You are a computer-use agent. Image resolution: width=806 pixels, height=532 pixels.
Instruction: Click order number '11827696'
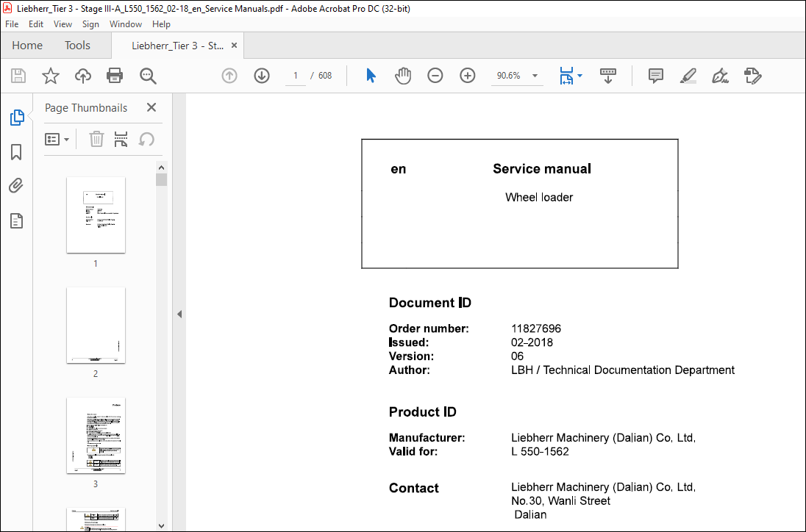536,328
